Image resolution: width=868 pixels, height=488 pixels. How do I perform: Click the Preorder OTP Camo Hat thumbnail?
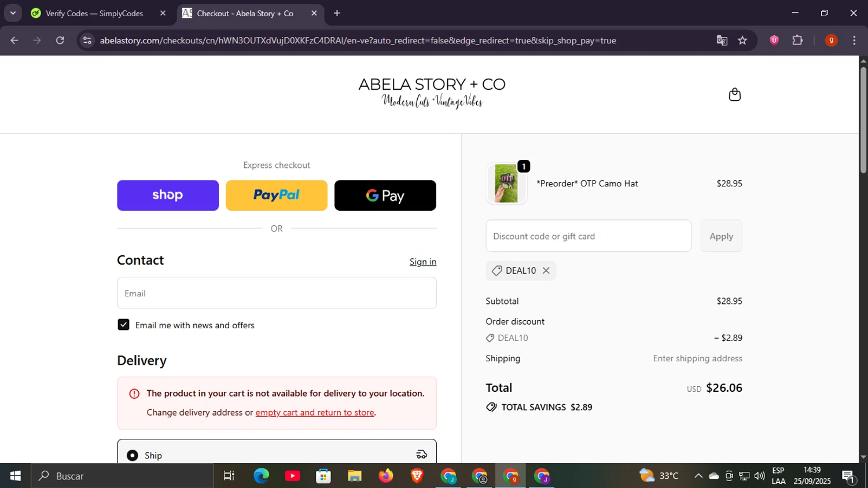click(506, 184)
